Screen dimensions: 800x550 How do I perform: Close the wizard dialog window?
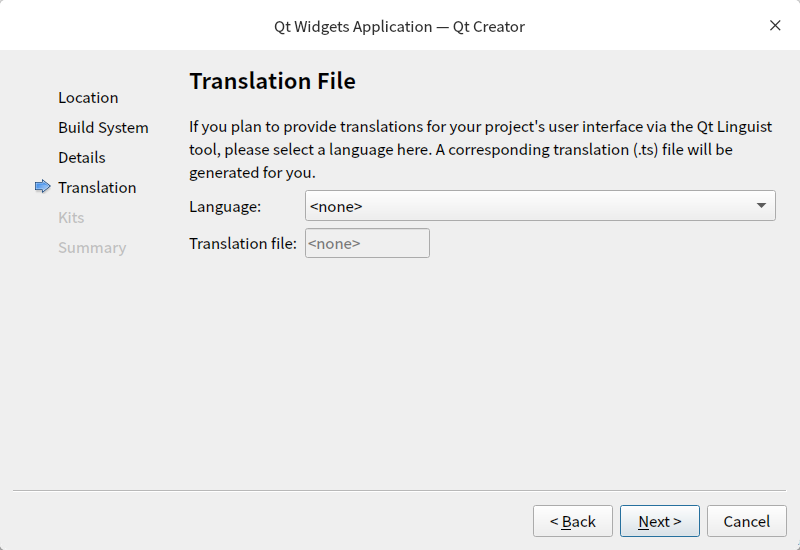775,26
